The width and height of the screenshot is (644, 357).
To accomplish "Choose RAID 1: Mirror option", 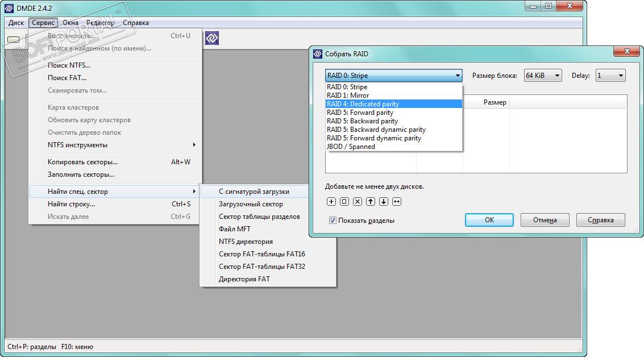I will [393, 96].
